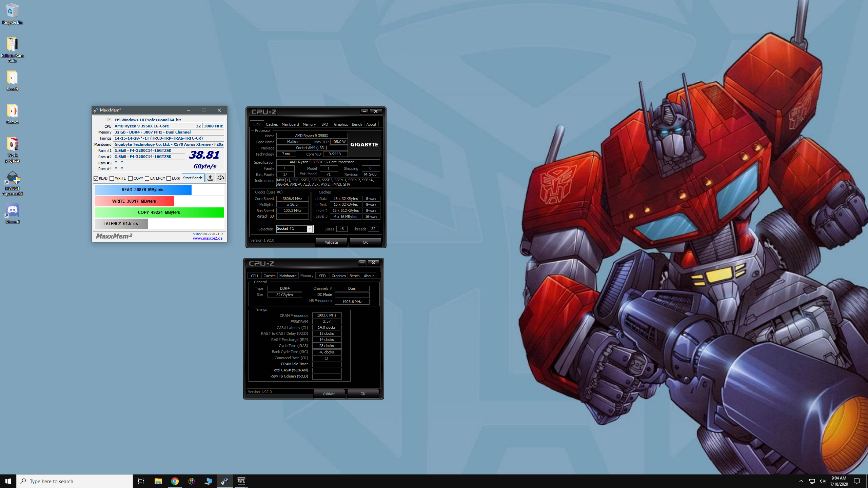Select CPU-Z taskbar icon

[x=241, y=481]
